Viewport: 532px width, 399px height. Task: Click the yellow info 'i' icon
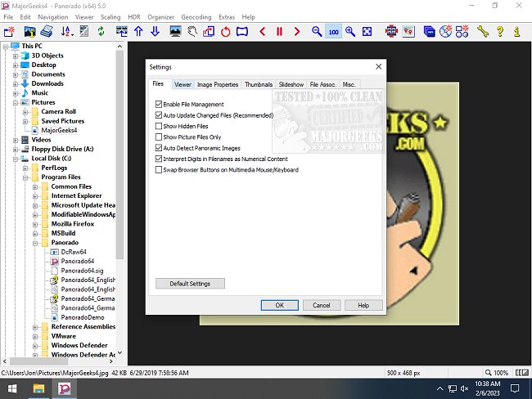[516, 32]
